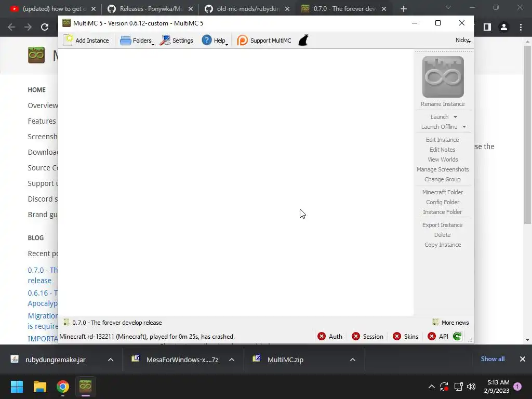Click Edit Notes
532x399 pixels.
pyautogui.click(x=443, y=150)
